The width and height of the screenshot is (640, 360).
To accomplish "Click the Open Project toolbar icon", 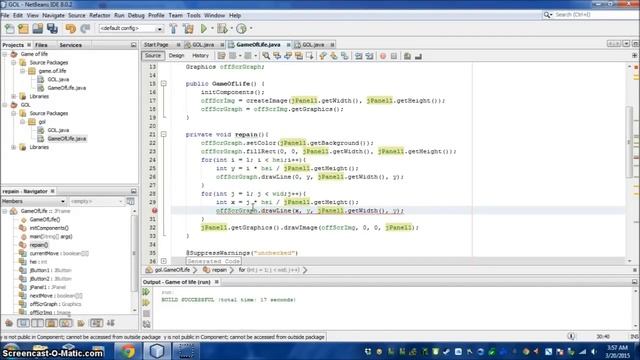I will [38, 29].
